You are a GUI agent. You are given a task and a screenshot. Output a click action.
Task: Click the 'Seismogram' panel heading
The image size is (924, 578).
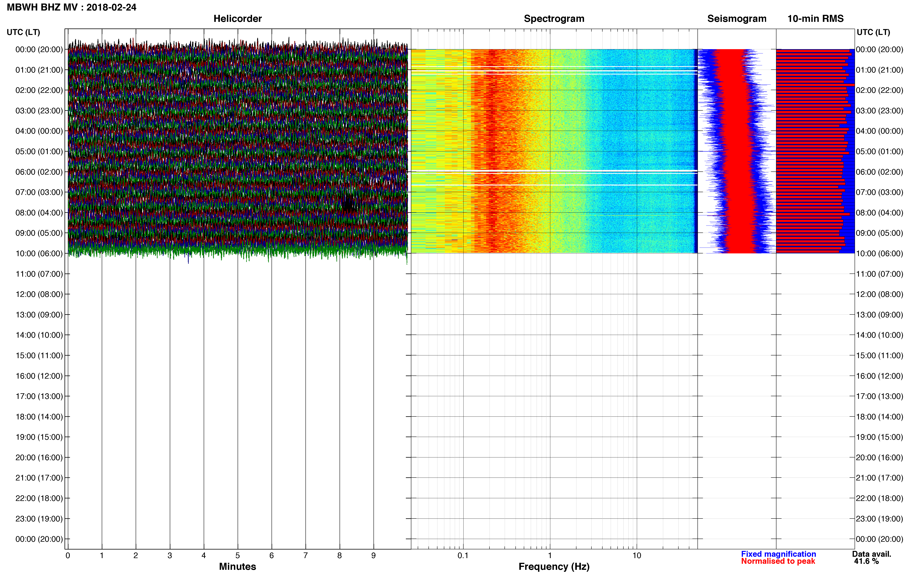(x=737, y=18)
